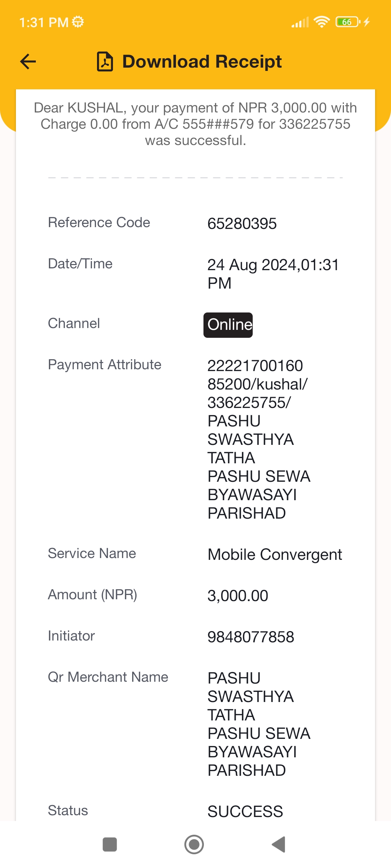Tap the settings gear in status bar
The image size is (391, 868).
(78, 22)
